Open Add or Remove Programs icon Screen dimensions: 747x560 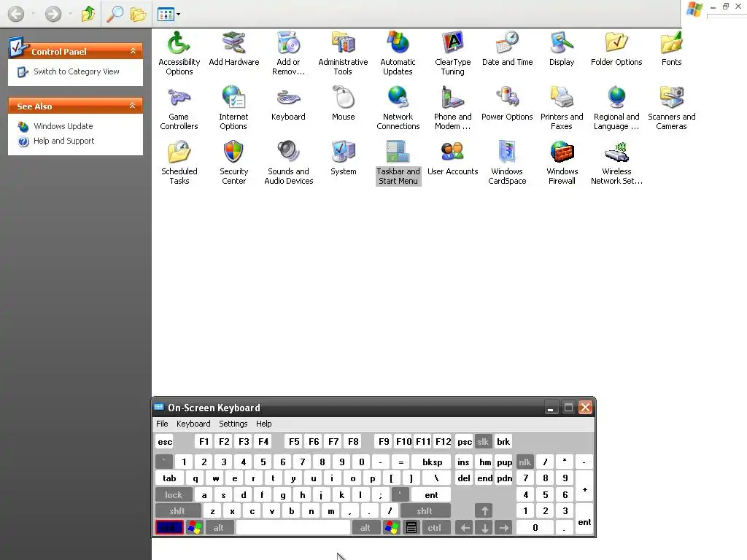point(288,52)
